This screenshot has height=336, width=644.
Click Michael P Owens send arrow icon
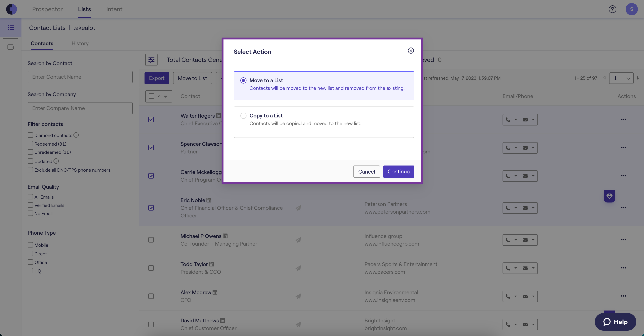coord(298,240)
